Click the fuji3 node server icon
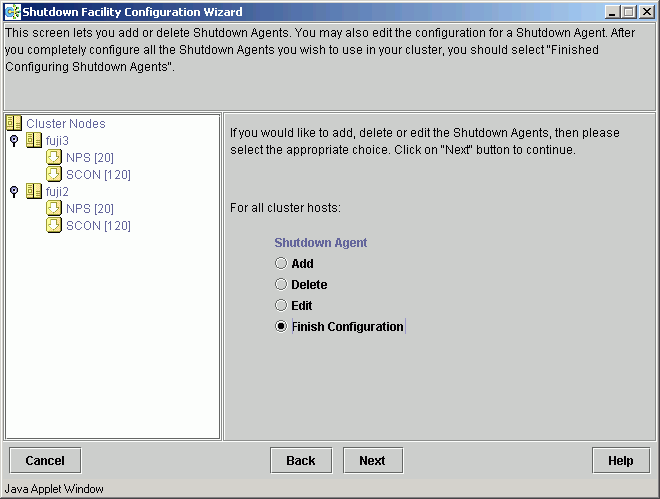Viewport: 660px width, 499px height. pyautogui.click(x=34, y=140)
